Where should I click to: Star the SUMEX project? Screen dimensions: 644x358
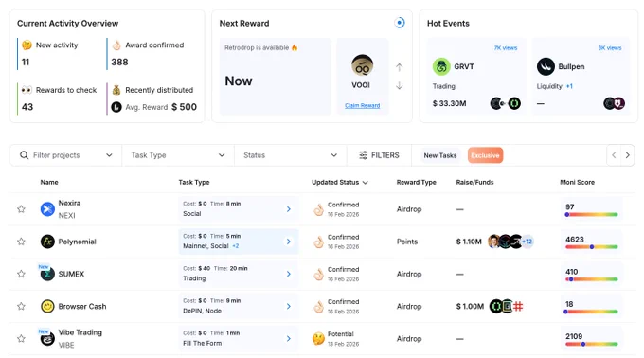(x=21, y=274)
